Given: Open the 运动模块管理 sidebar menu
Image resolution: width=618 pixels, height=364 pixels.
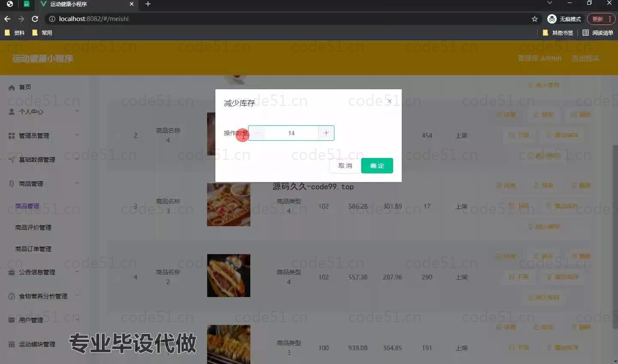Looking at the screenshot, I should (x=37, y=344).
